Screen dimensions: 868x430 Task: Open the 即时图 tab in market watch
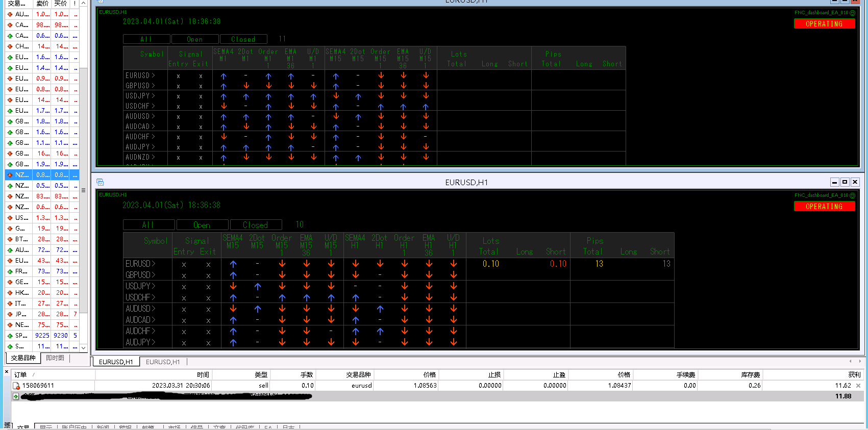point(55,358)
